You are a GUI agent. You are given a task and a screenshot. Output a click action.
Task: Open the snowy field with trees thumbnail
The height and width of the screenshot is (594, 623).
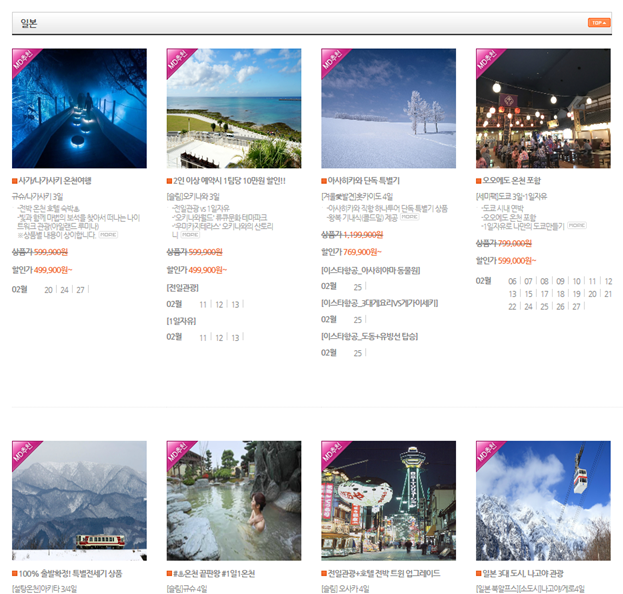389,108
